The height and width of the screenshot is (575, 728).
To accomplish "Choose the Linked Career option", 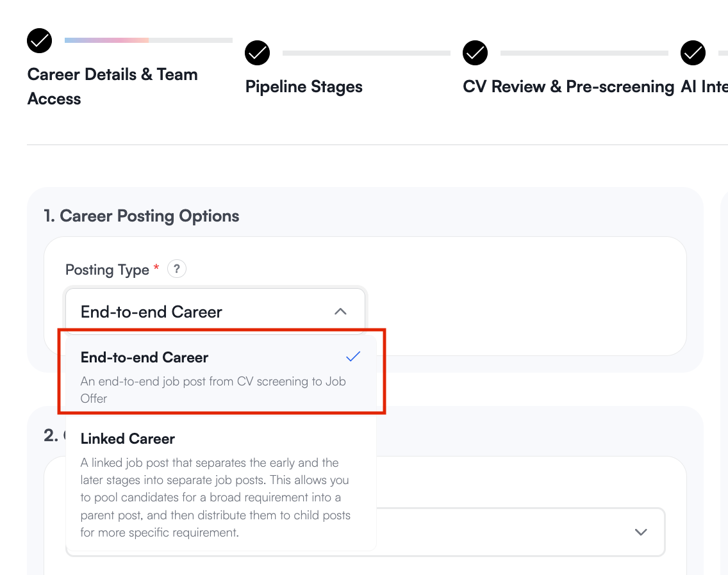I will pos(128,439).
